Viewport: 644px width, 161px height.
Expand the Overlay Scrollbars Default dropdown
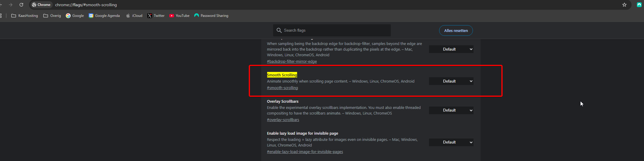click(451, 110)
